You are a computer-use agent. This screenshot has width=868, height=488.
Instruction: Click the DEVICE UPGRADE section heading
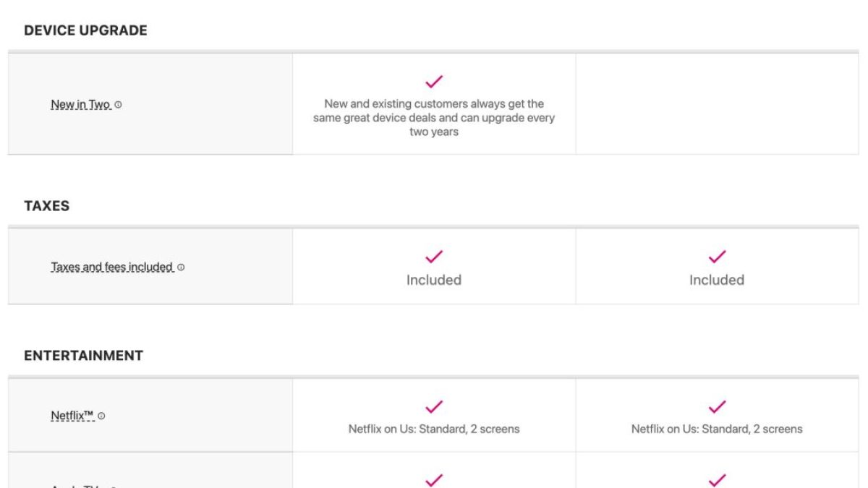[x=85, y=30]
